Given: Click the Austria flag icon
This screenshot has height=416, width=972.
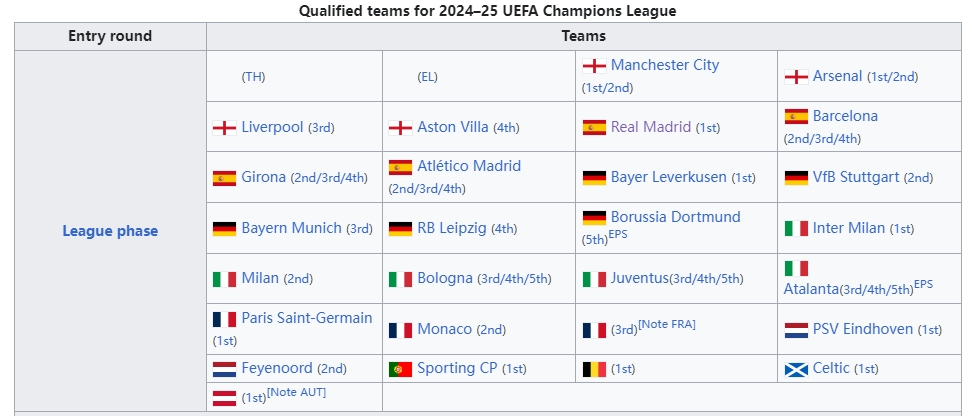Looking at the screenshot, I should pyautogui.click(x=224, y=398).
